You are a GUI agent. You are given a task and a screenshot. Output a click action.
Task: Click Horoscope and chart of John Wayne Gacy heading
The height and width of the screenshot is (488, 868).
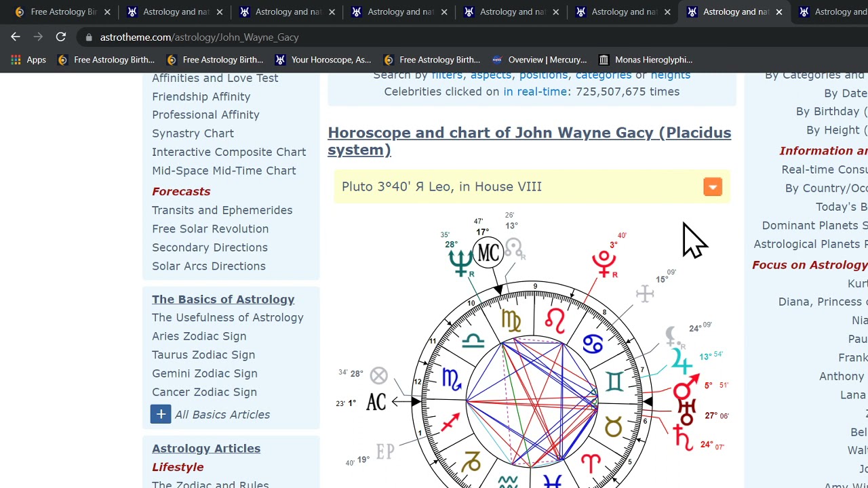[529, 141]
